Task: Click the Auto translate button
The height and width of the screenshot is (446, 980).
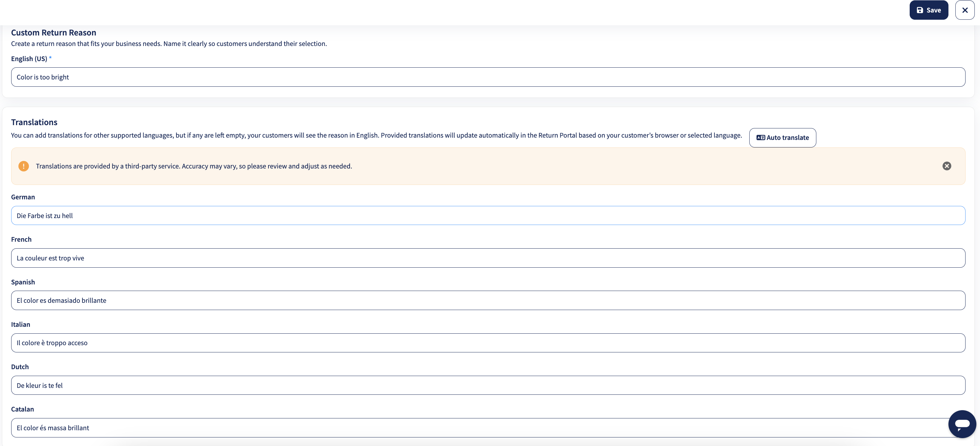Action: pyautogui.click(x=782, y=137)
